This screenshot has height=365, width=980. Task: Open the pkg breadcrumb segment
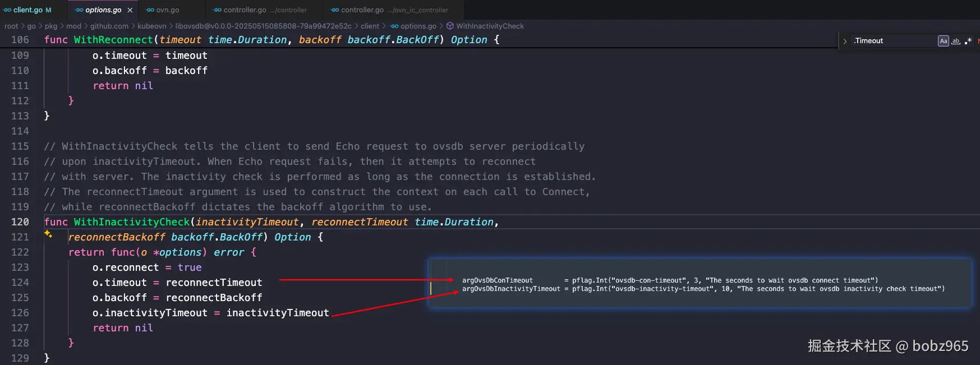tap(51, 26)
